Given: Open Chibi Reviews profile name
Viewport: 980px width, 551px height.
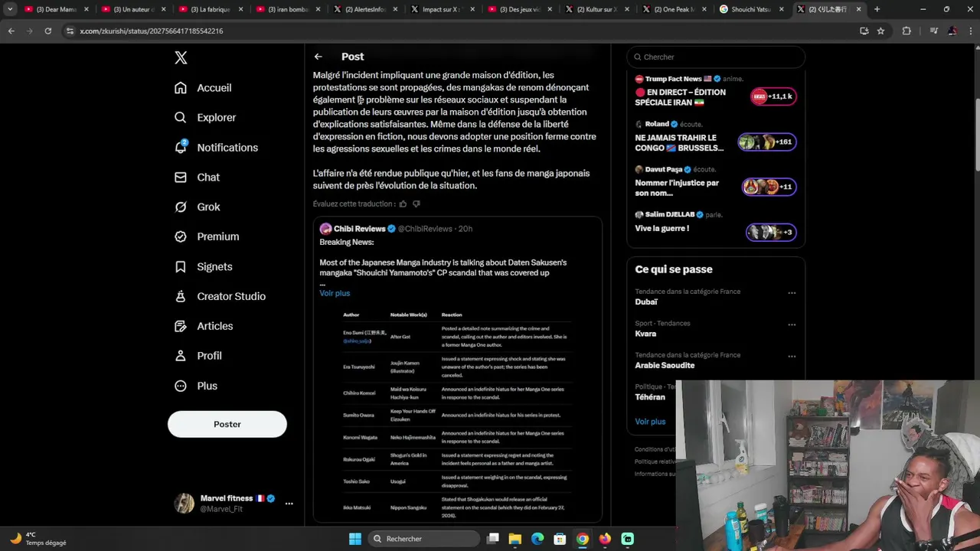Looking at the screenshot, I should click(359, 229).
